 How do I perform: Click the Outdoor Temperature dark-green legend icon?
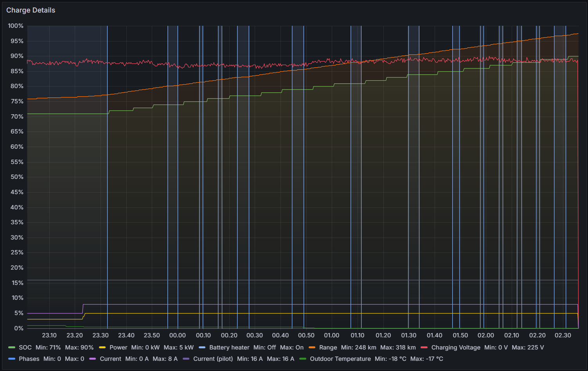pos(303,359)
